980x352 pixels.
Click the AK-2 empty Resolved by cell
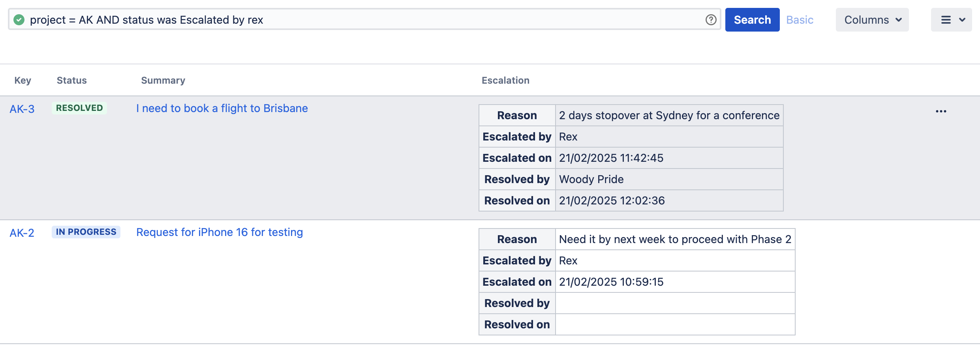675,303
